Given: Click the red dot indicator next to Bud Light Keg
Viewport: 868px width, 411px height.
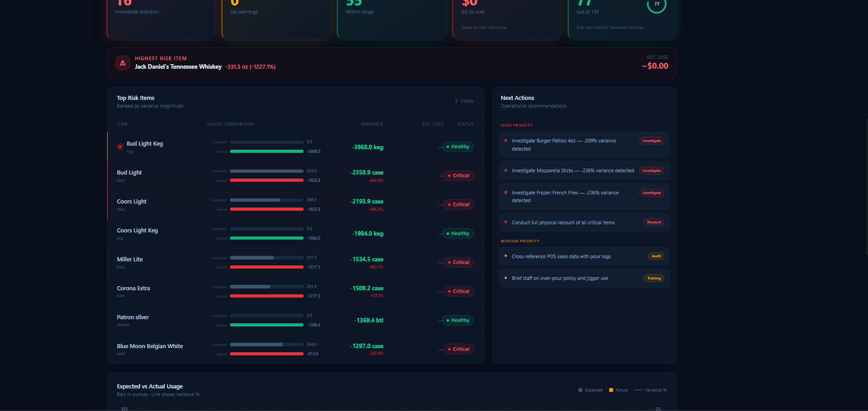Looking at the screenshot, I should coord(120,146).
